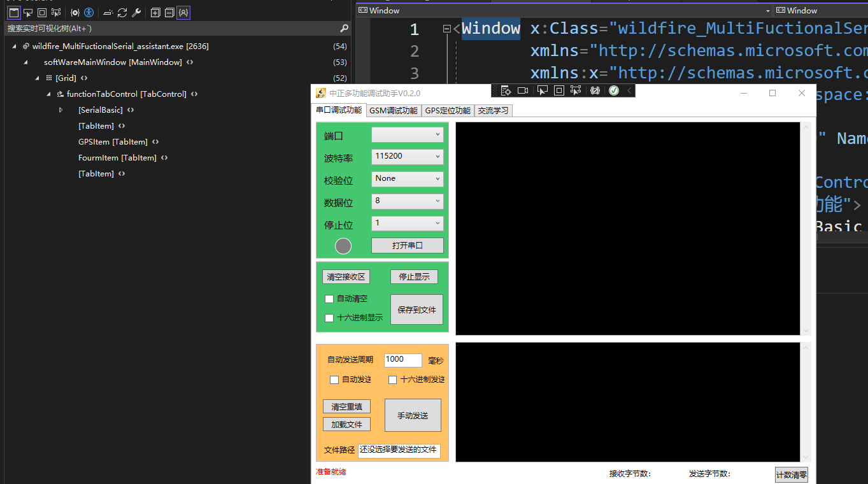Click view-source icon next to FourmItem
Image resolution: width=868 pixels, height=484 pixels.
coord(164,158)
